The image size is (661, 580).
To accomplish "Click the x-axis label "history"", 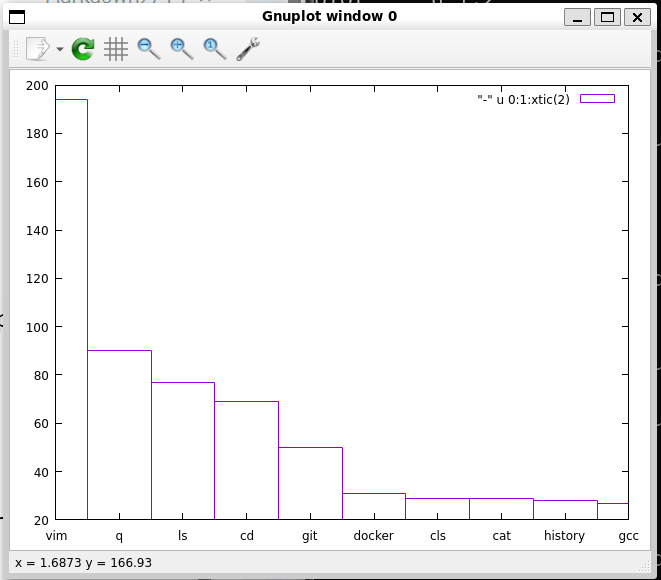I will coord(564,536).
